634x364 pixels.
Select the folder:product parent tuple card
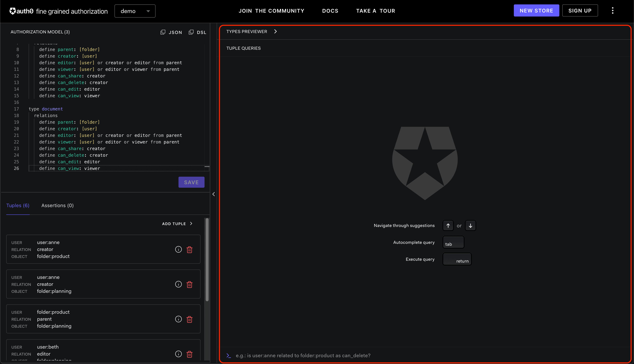(103, 319)
